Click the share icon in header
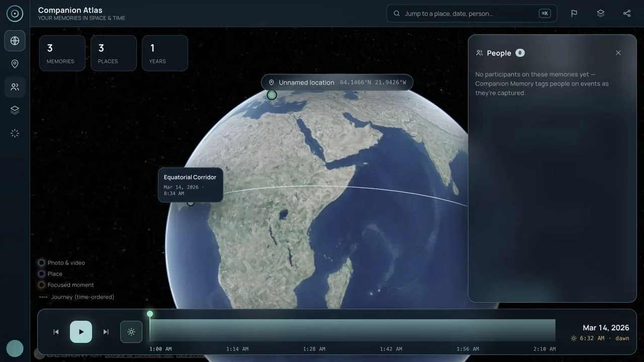Image resolution: width=644 pixels, height=362 pixels. (626, 14)
